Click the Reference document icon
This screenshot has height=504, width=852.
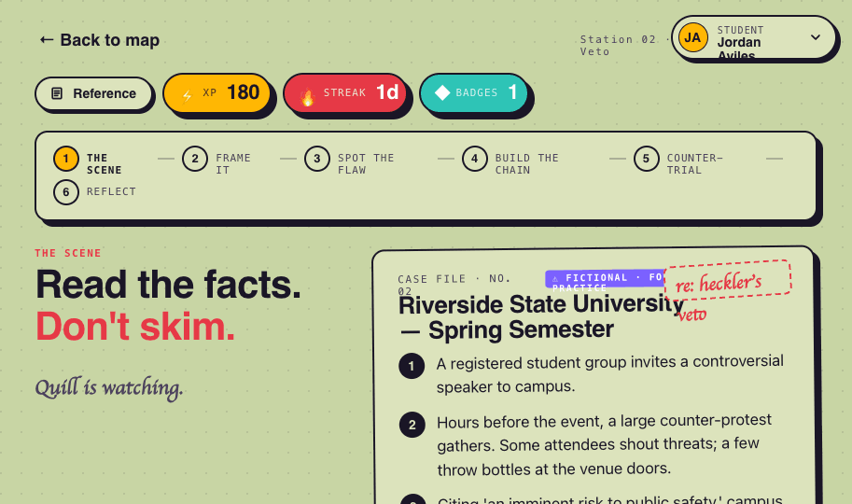coord(57,93)
